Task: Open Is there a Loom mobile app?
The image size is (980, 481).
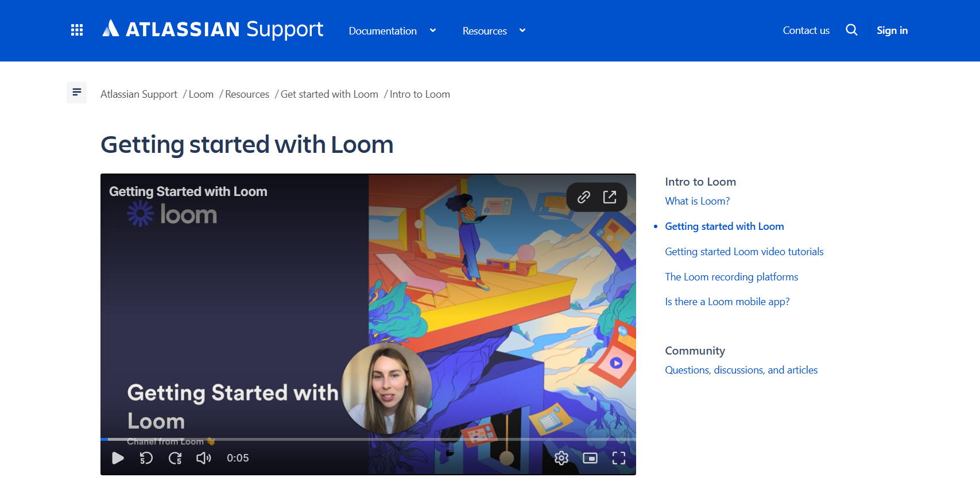Action: 727,302
